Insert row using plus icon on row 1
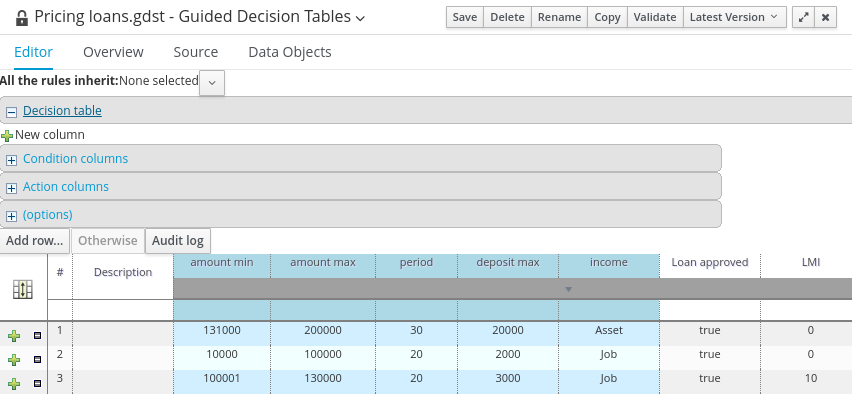The width and height of the screenshot is (852, 394). (x=14, y=336)
